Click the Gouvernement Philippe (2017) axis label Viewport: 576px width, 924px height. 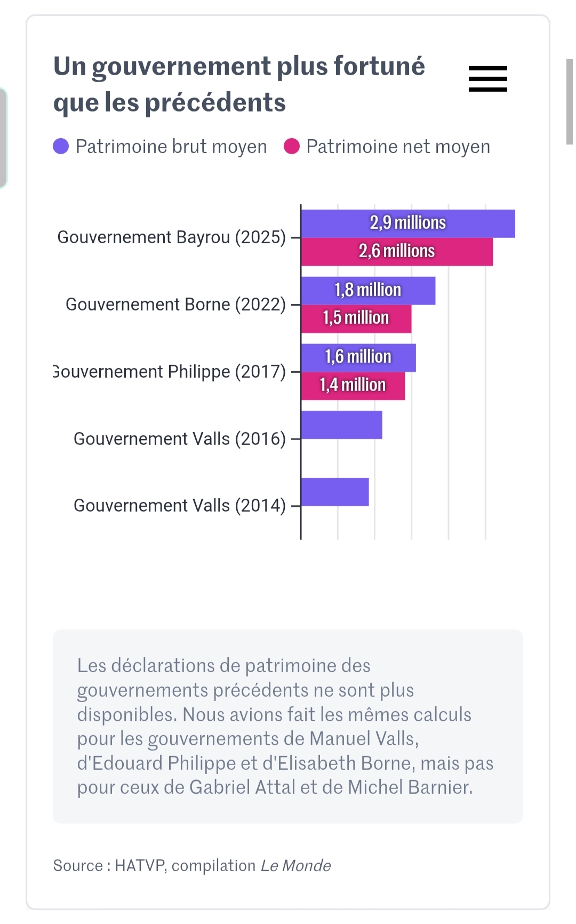click(171, 371)
